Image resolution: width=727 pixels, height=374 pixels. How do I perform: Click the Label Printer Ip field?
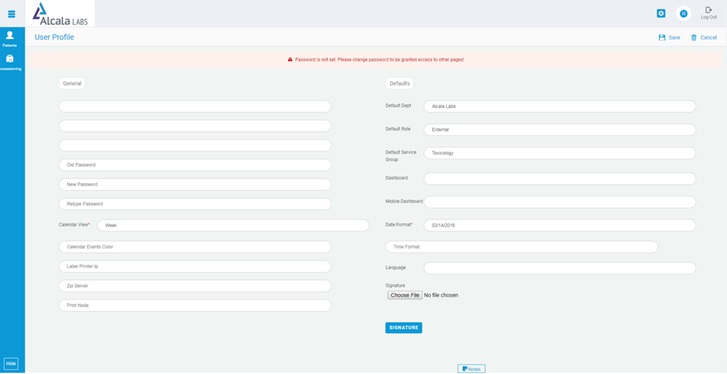195,266
